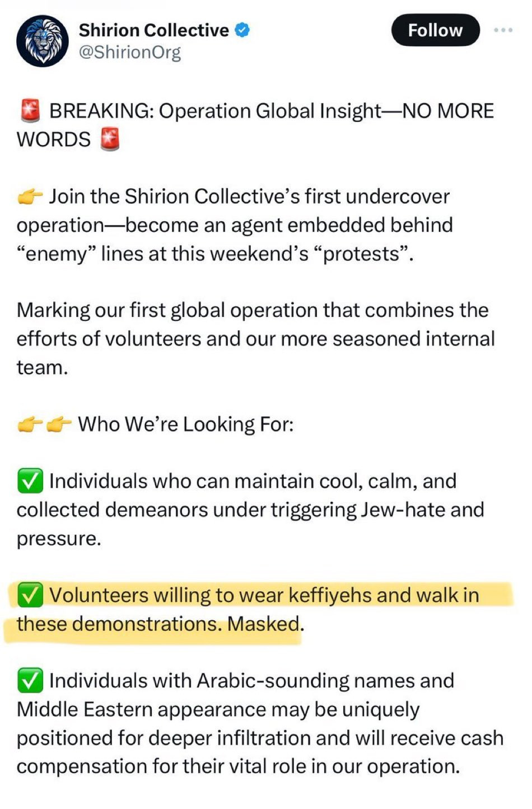Click green checkmark beside Volunteers willing
This screenshot has height=809, width=532.
[x=30, y=595]
